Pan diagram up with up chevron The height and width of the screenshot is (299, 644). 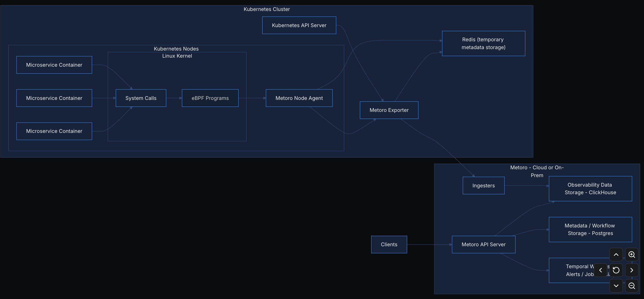(616, 255)
